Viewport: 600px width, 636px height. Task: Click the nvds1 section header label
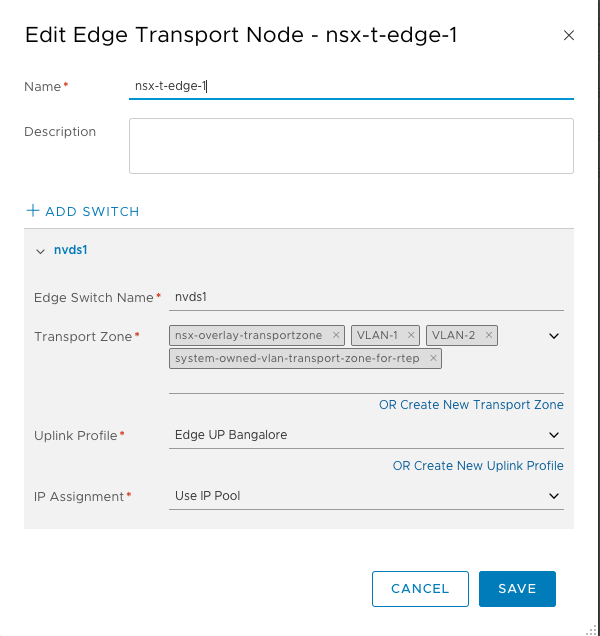coord(71,251)
